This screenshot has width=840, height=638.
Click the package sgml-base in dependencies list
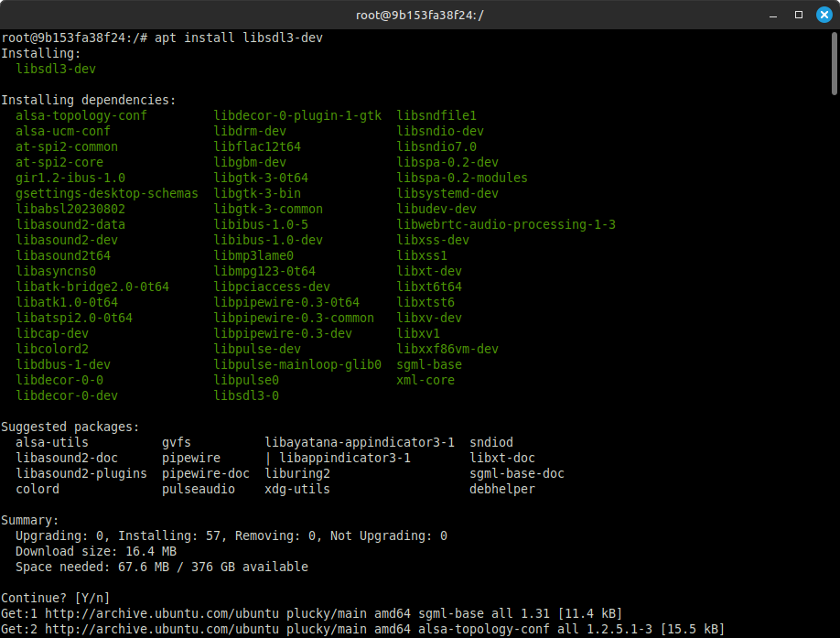tap(429, 363)
